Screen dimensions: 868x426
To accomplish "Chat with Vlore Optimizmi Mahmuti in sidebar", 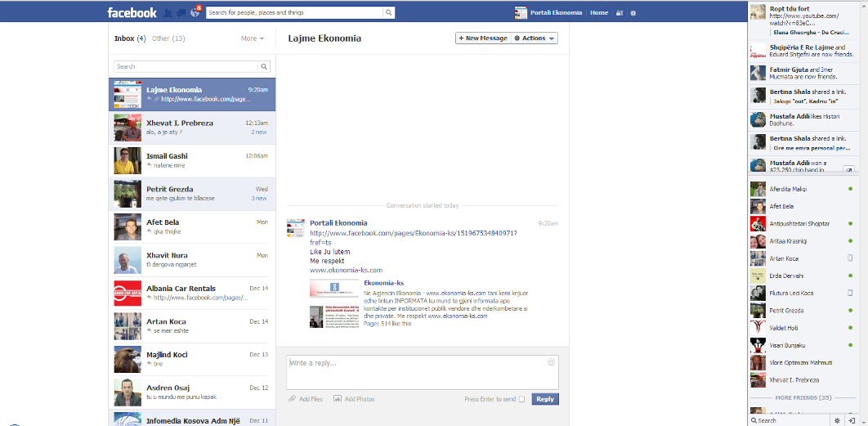I will [803, 363].
